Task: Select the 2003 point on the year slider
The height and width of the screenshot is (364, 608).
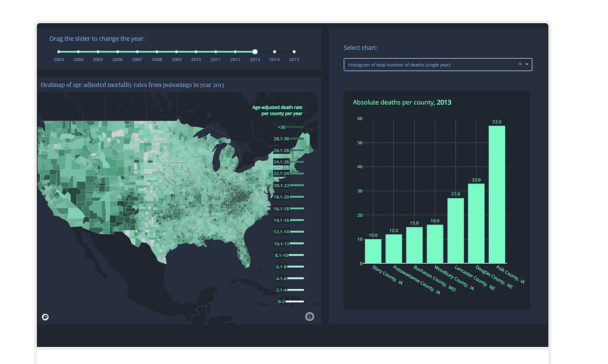Action: pyautogui.click(x=58, y=52)
